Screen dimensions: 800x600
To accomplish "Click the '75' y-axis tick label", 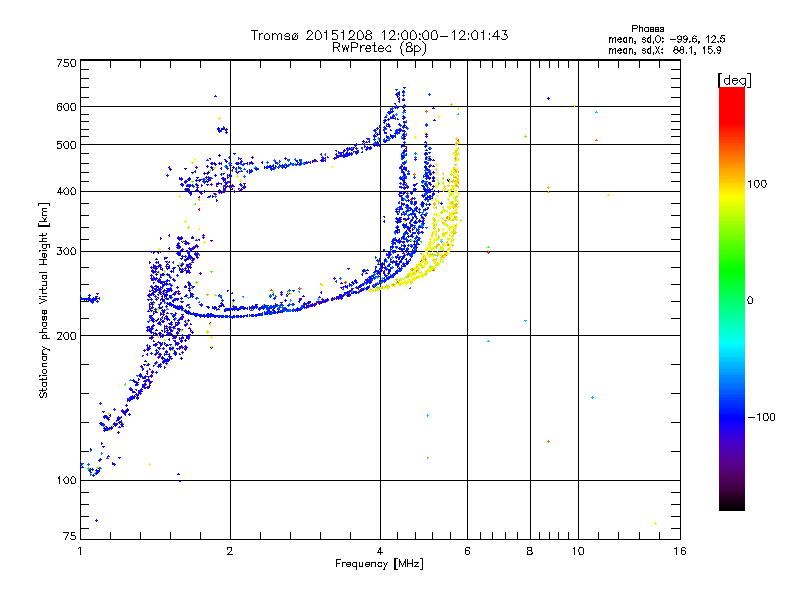I will pyautogui.click(x=70, y=536).
